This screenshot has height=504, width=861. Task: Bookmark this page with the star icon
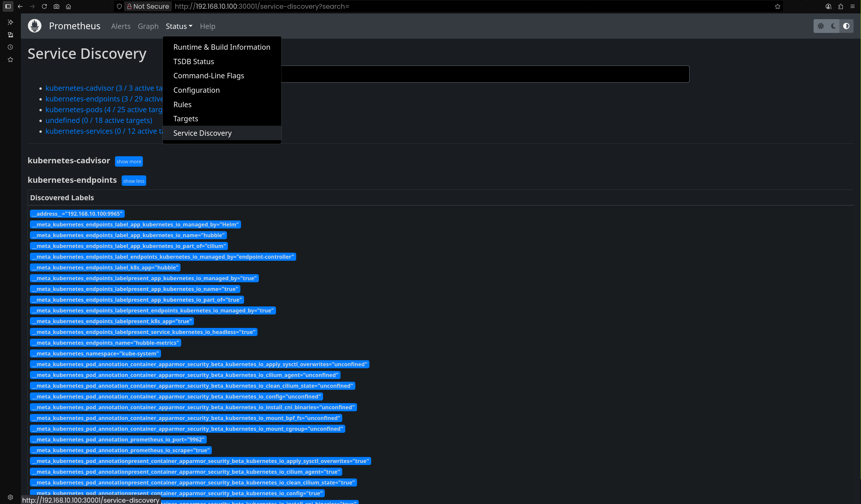[778, 6]
